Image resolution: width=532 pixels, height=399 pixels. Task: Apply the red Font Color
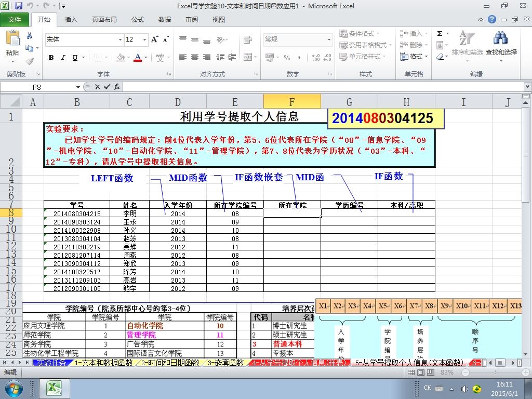[137, 57]
